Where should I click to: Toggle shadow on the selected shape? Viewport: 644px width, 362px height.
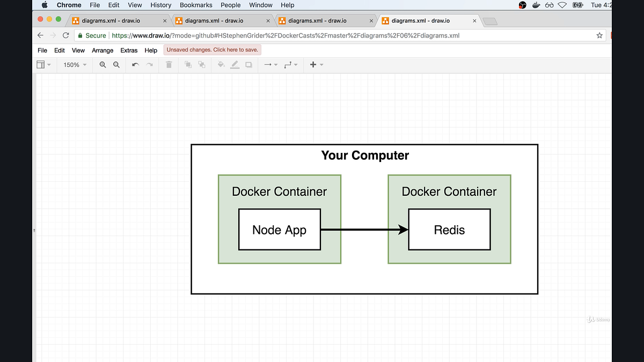pos(248,64)
